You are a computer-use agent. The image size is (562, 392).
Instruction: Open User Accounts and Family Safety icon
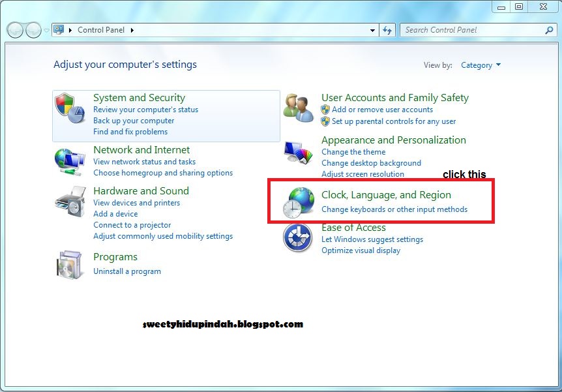tap(298, 106)
